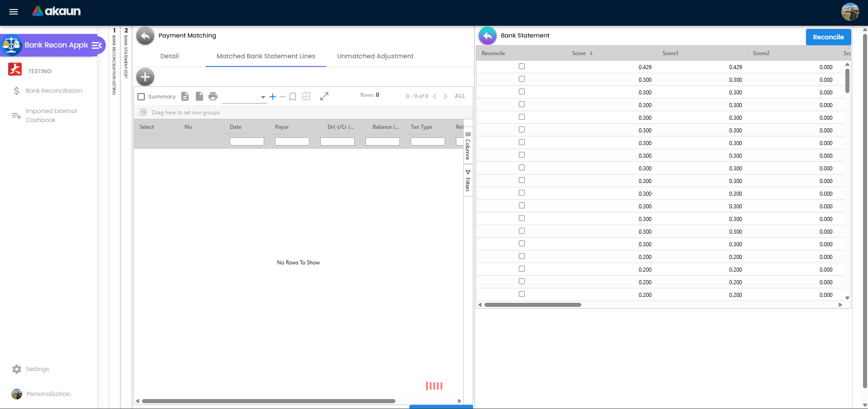This screenshot has width=868, height=409.
Task: Open Imported External Cashbook menu item
Action: coord(51,116)
